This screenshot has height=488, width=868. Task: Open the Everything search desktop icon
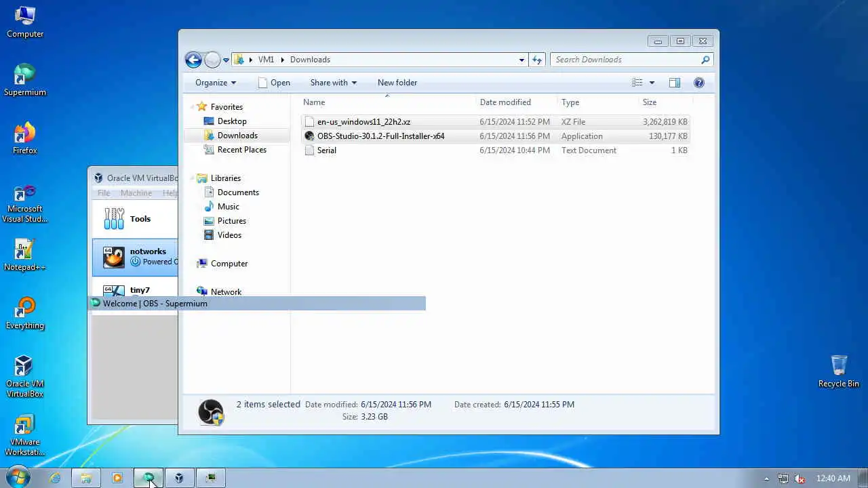(x=25, y=314)
